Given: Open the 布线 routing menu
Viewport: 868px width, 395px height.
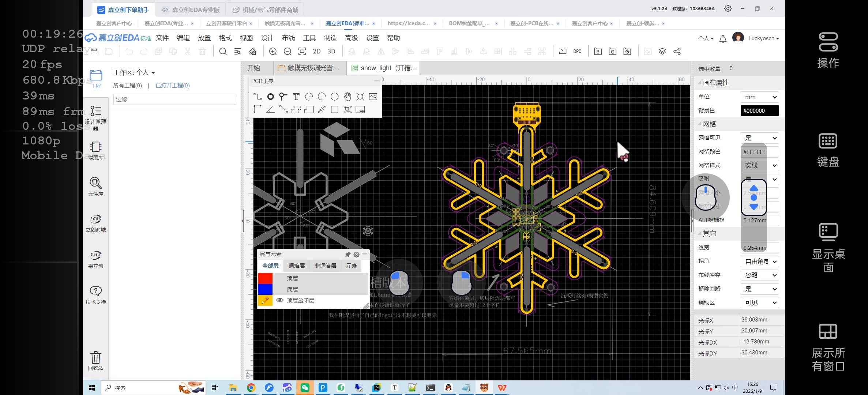Looking at the screenshot, I should tap(288, 38).
